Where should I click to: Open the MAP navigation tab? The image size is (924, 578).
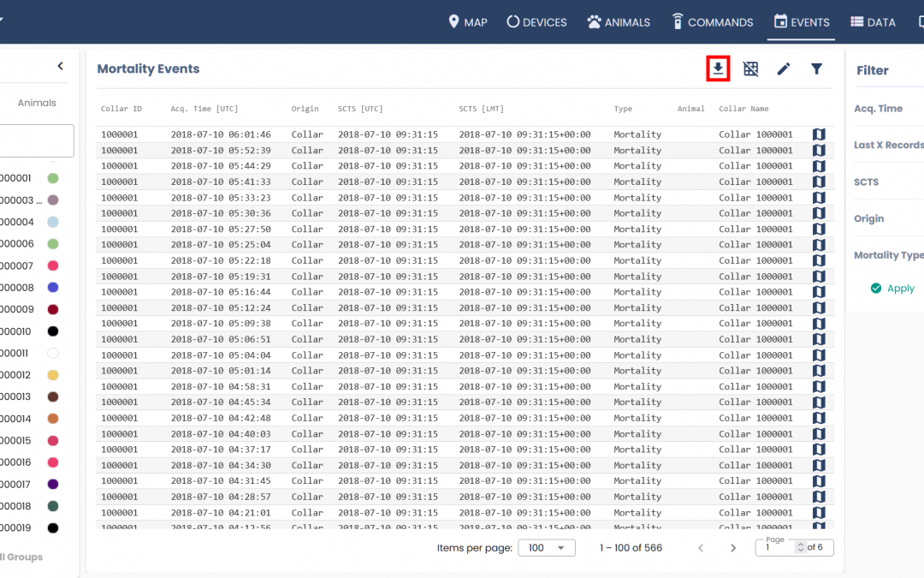point(467,22)
